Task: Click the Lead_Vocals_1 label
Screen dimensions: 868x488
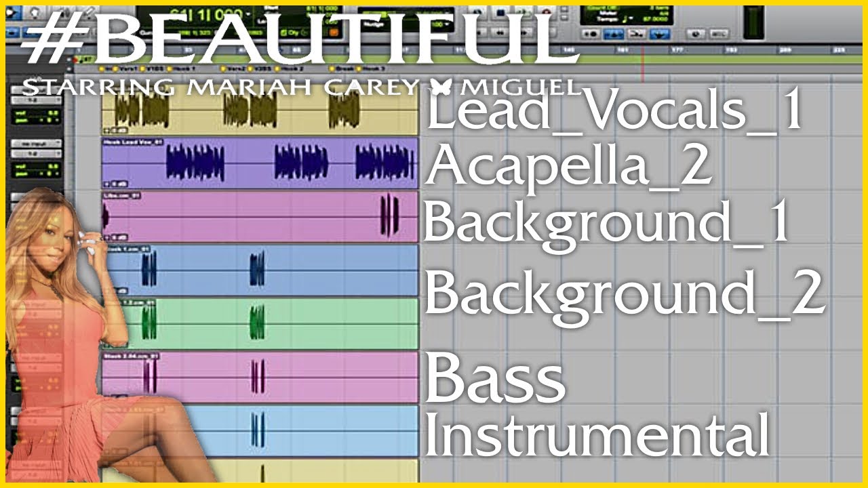Action: point(614,112)
